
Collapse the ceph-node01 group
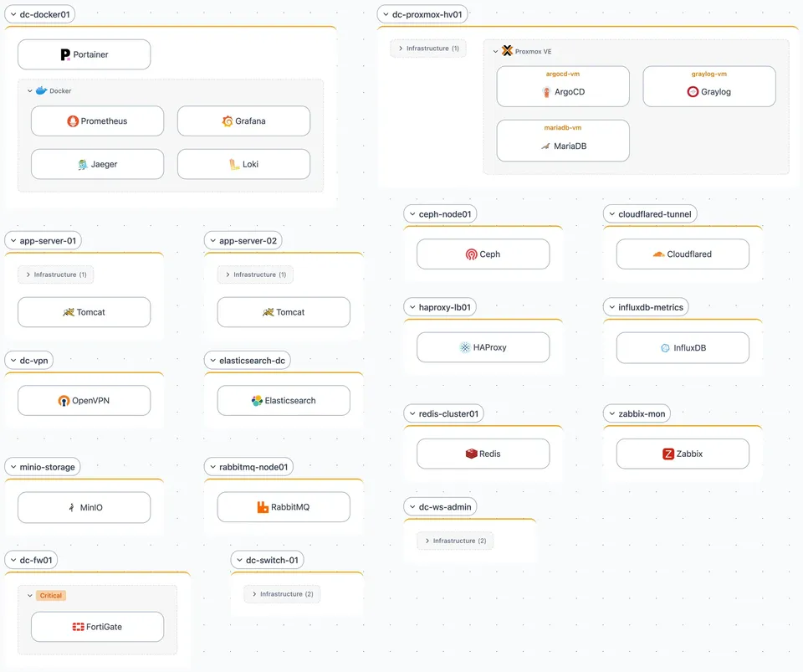click(x=412, y=214)
